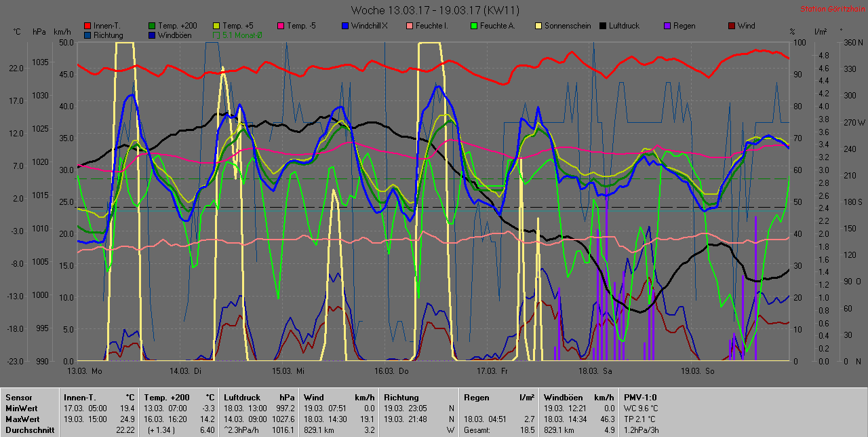Click the 17.03. Fr date label

[x=492, y=371]
